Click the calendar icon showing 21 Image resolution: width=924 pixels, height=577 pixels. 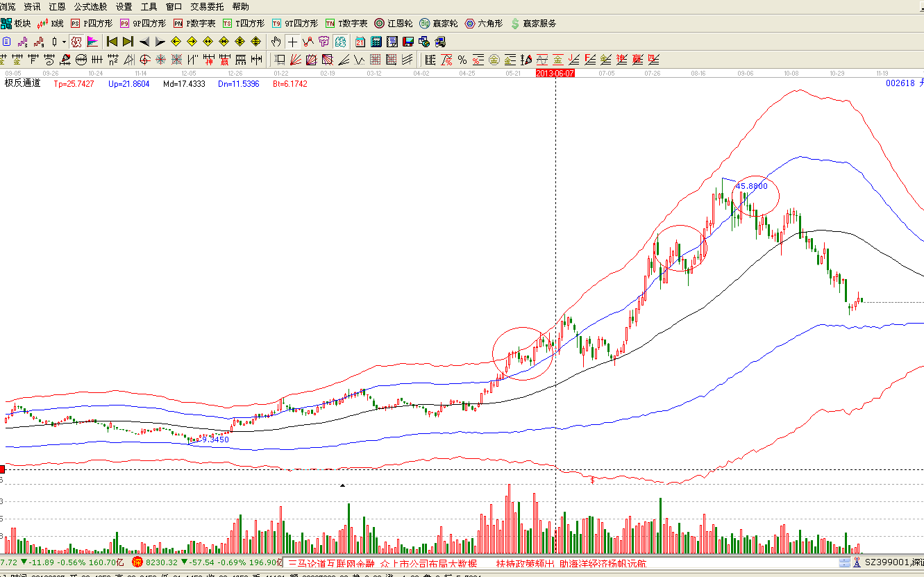[360, 42]
